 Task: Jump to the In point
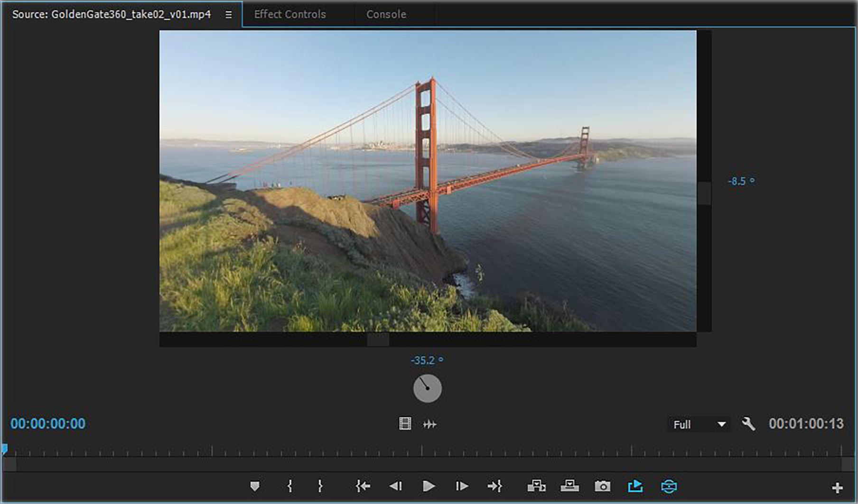tap(363, 486)
